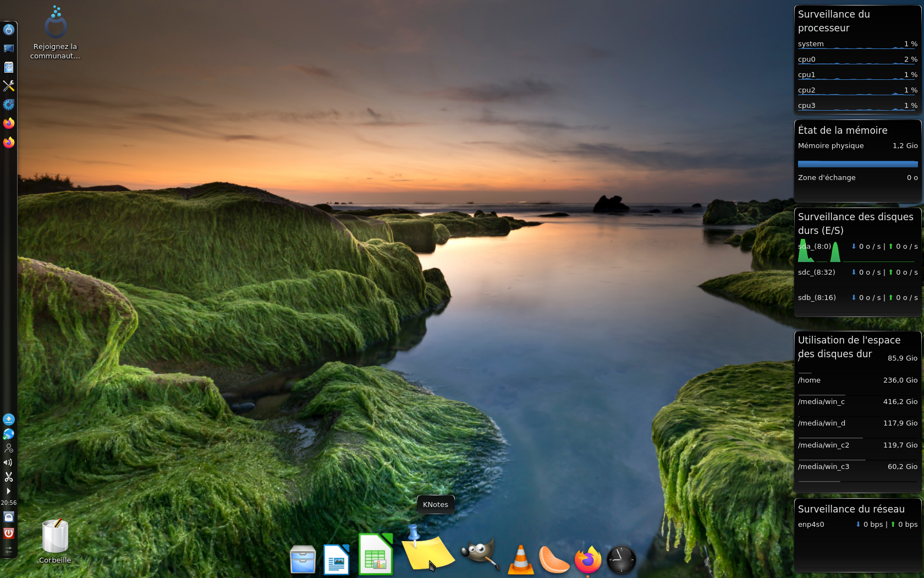The height and width of the screenshot is (578, 924).
Task: Open KNotes sticky note in the dock
Action: pyautogui.click(x=428, y=549)
